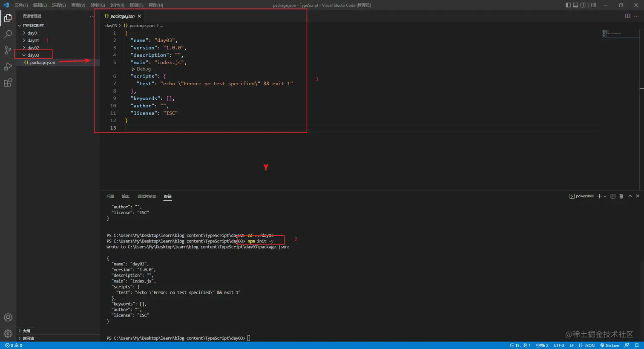Click Go Live in the status bar
The height and width of the screenshot is (349, 644).
609,346
